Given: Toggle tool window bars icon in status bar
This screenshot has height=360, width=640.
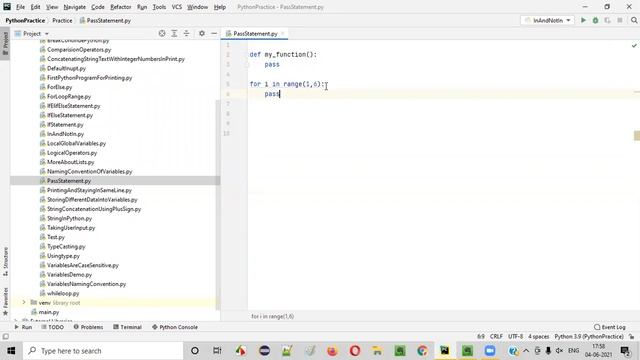Looking at the screenshot, I should click(5, 337).
